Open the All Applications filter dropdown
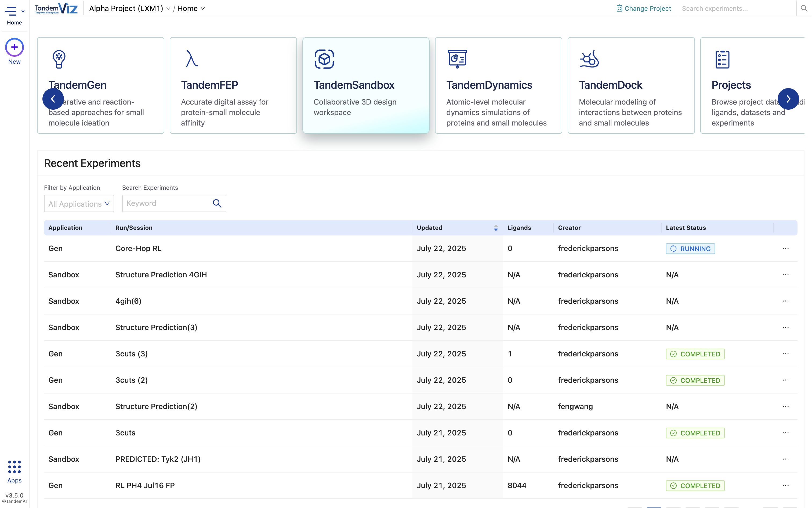This screenshot has width=812, height=508. coord(79,204)
